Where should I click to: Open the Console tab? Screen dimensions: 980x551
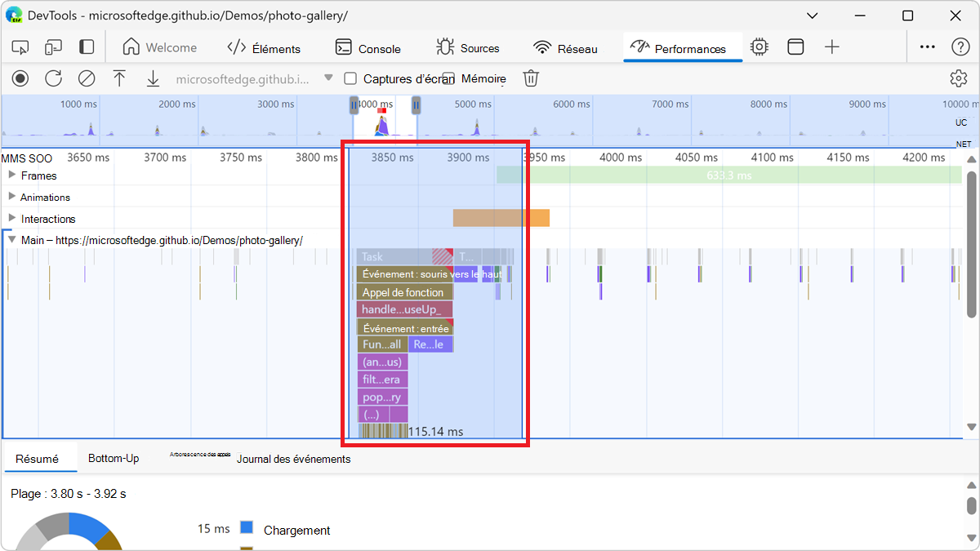(x=368, y=48)
